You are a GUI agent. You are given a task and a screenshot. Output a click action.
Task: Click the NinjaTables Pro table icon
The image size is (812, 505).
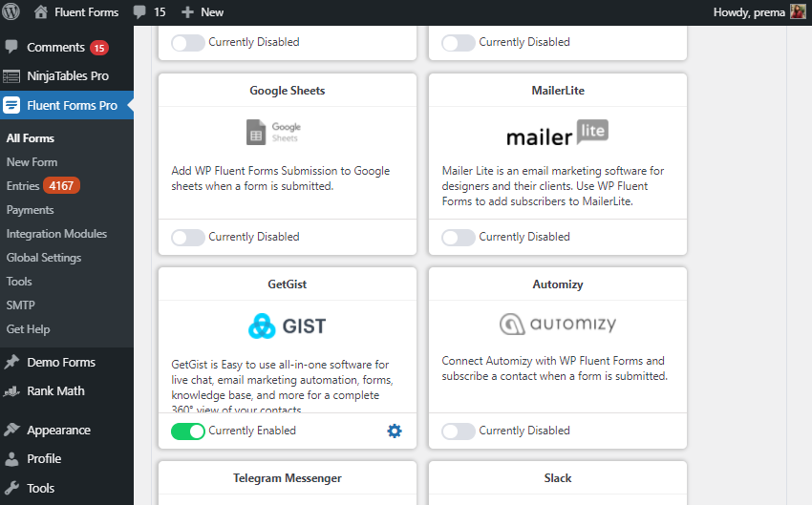(11, 76)
